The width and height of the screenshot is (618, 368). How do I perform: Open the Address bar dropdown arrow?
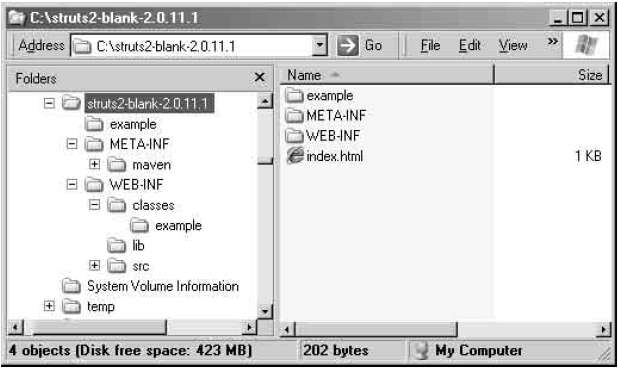click(x=320, y=46)
